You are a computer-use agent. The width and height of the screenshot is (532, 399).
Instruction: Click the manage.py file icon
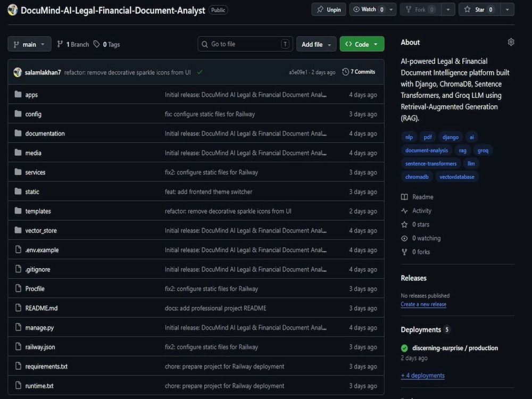pyautogui.click(x=18, y=327)
